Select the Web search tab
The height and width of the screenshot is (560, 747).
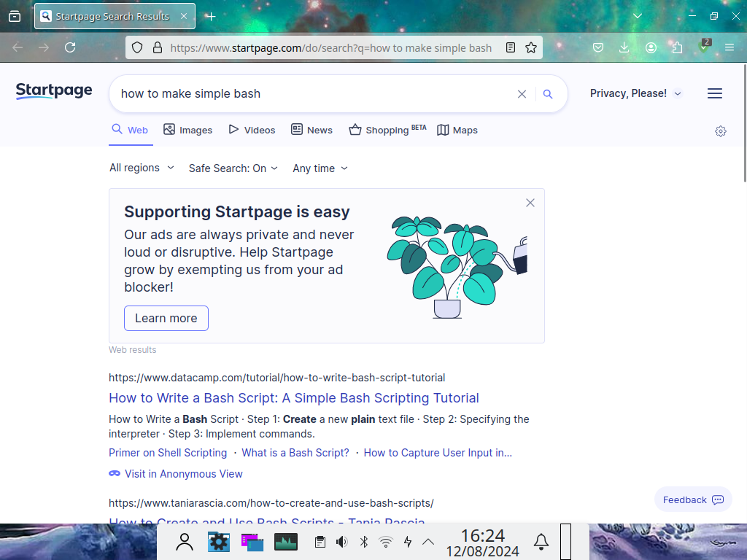130,130
